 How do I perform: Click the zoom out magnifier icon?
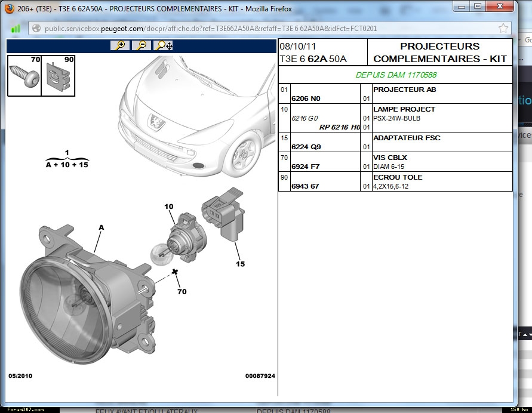[142, 45]
